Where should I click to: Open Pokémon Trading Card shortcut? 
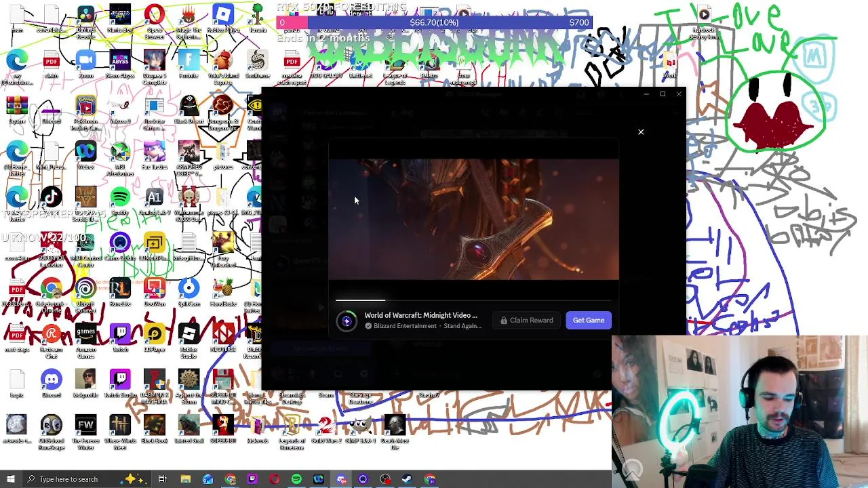(x=85, y=113)
